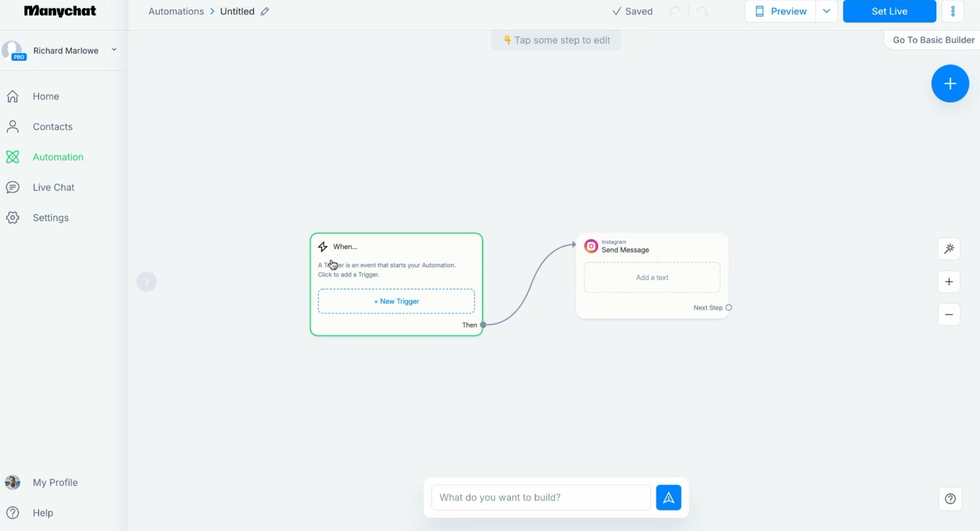Click the magic wand auto-arrange icon

coord(949,249)
